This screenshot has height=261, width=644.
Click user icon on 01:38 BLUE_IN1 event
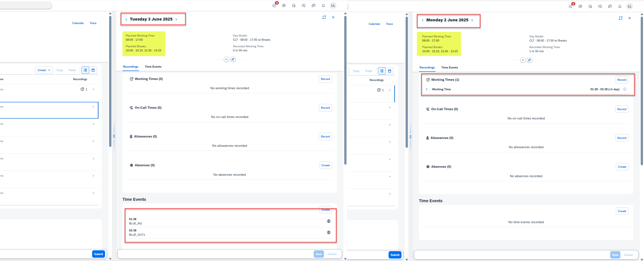(329, 221)
